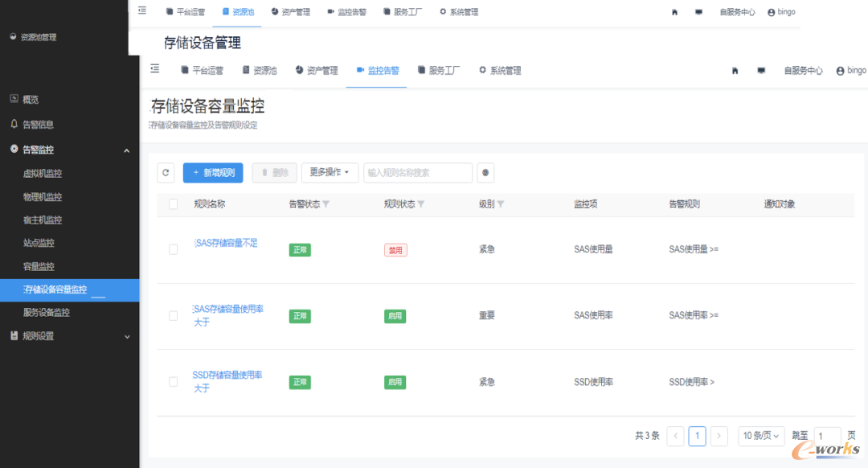
Task: Open the 规则状态 column filter icon
Action: [420, 204]
